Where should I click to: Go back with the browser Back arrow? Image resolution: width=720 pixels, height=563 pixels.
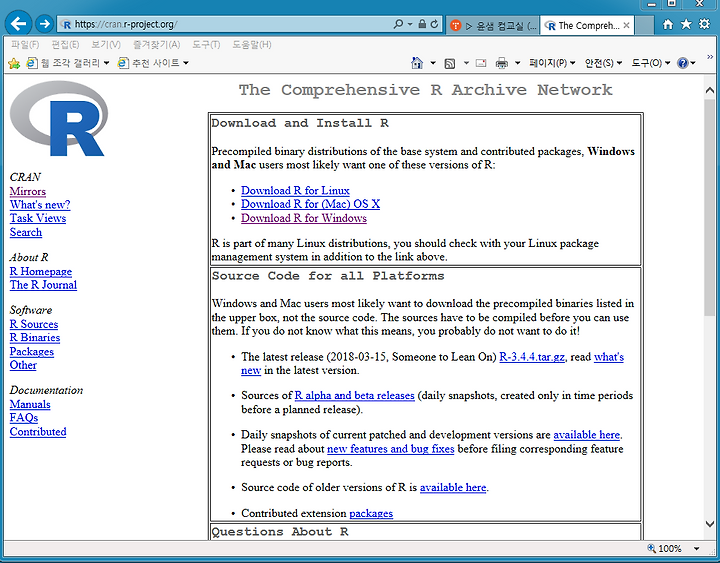[18, 23]
